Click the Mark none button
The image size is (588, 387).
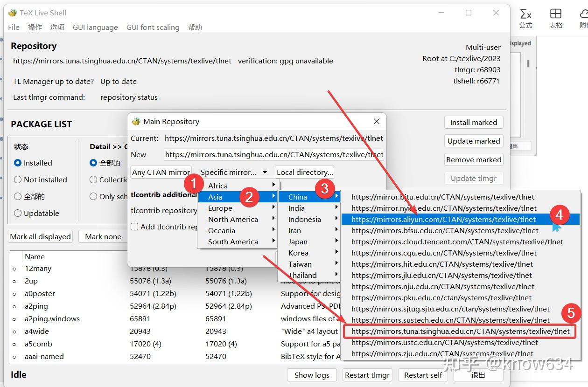103,236
